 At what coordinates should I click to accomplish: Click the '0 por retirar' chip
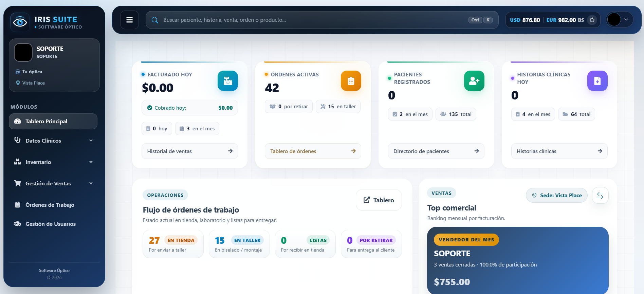(289, 107)
